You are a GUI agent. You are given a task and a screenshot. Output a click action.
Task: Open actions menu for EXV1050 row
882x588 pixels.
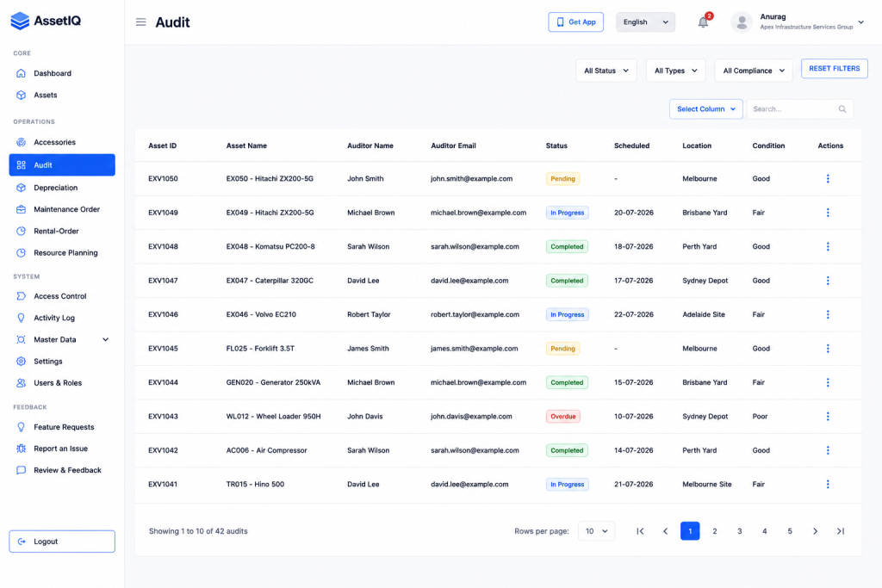pos(828,179)
